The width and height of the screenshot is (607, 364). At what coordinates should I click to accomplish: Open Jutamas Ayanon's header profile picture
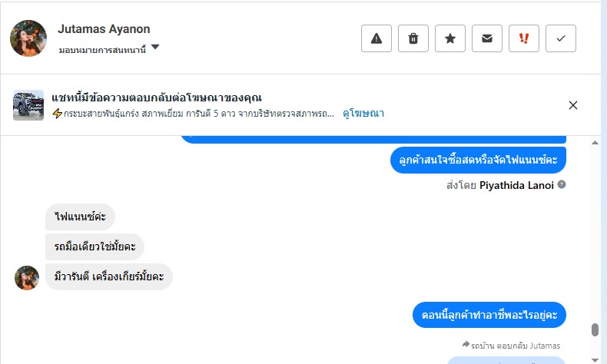click(x=28, y=38)
